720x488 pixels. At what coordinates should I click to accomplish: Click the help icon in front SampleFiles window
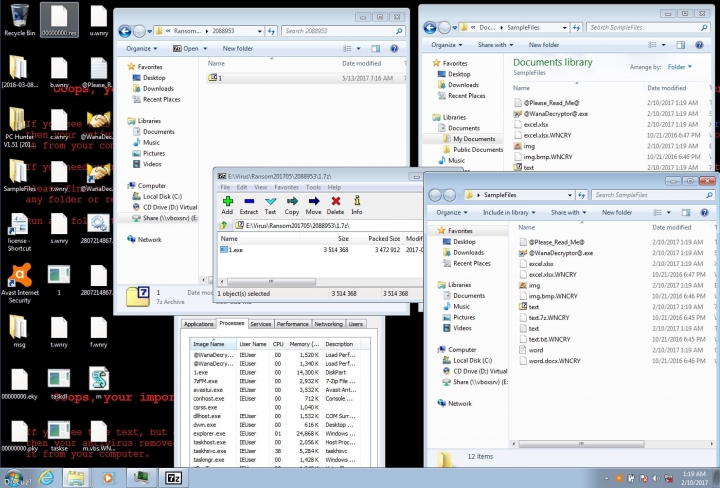point(704,213)
